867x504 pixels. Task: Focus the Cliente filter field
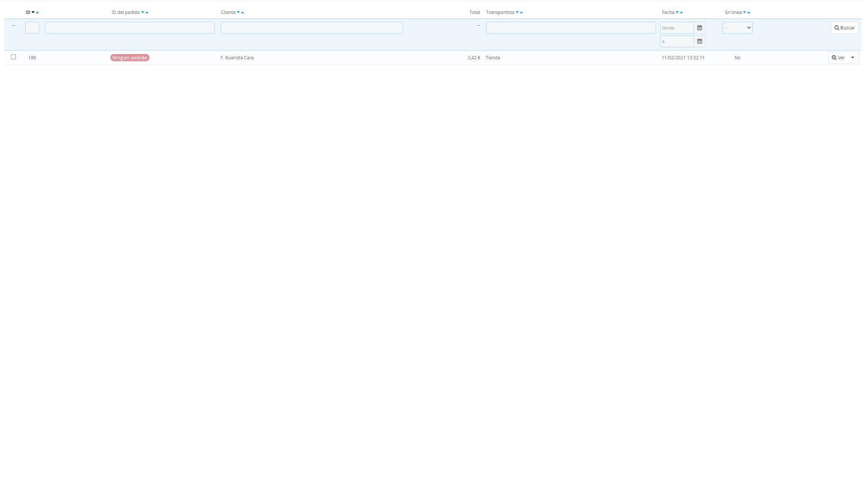coord(312,28)
